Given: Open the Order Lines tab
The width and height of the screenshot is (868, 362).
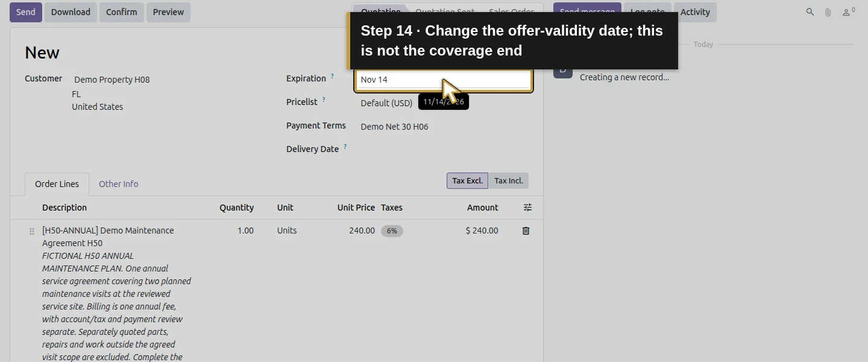Looking at the screenshot, I should coord(57,184).
